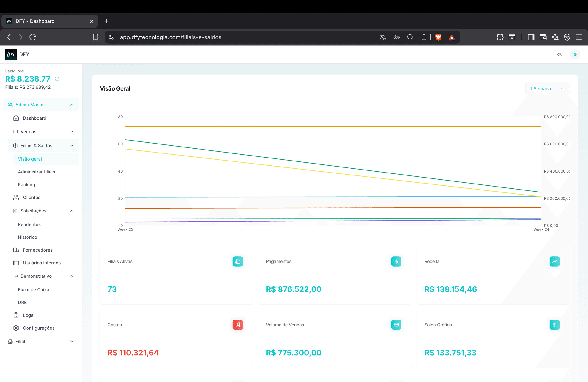
Task: Toggle values visibility eye icon
Action: [560, 54]
